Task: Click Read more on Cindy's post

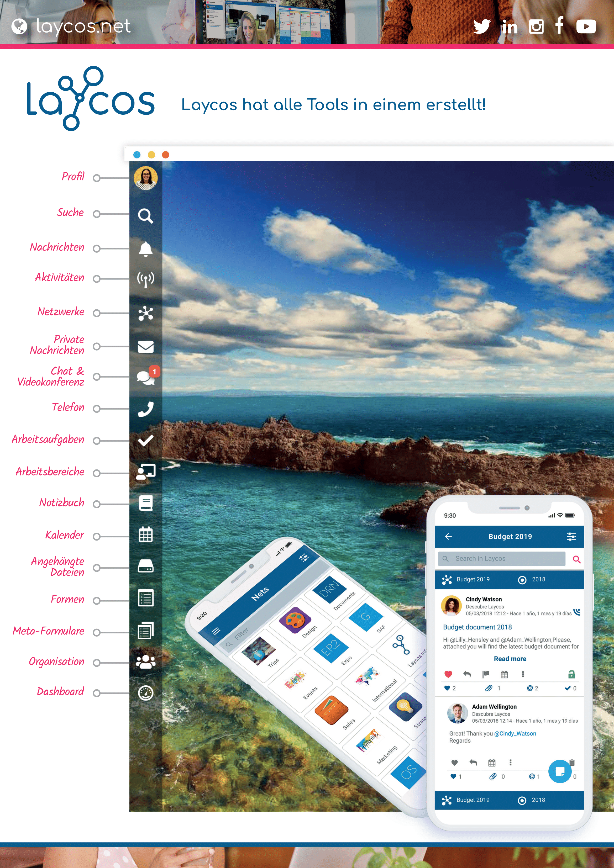Action: point(510,659)
